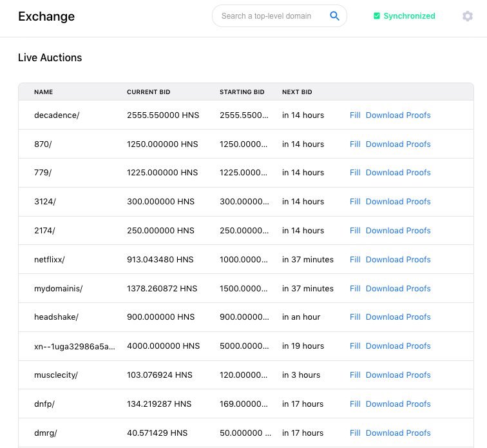Download Proofs for 3124/

(398, 202)
